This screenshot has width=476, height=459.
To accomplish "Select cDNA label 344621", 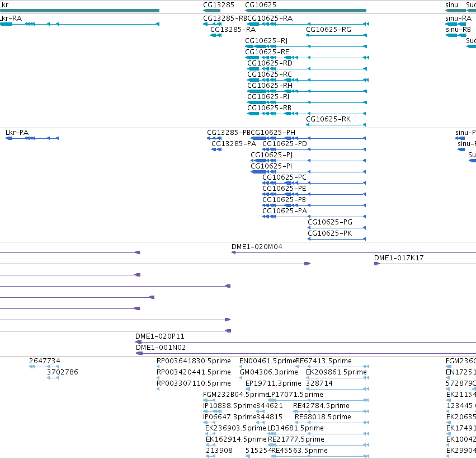I will (x=270, y=406).
